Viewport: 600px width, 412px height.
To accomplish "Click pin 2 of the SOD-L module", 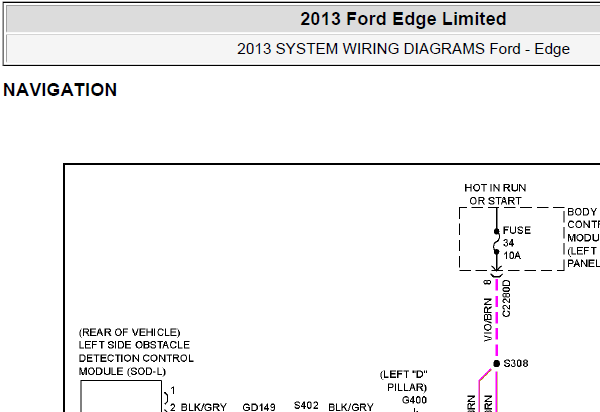I will 173,407.
